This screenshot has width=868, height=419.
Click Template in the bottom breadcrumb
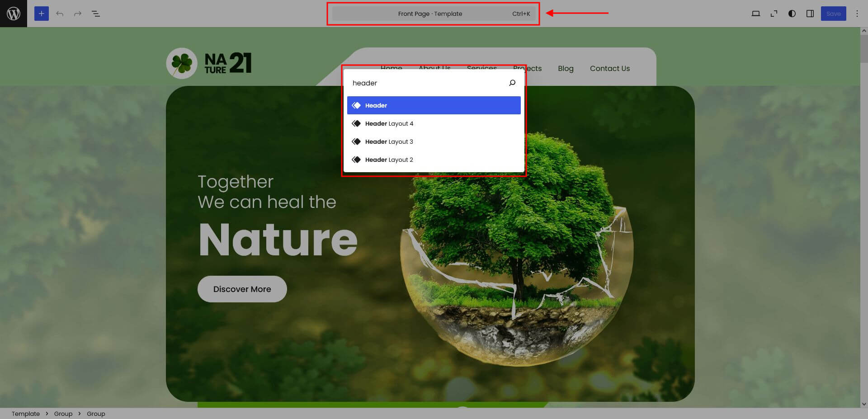(x=26, y=414)
